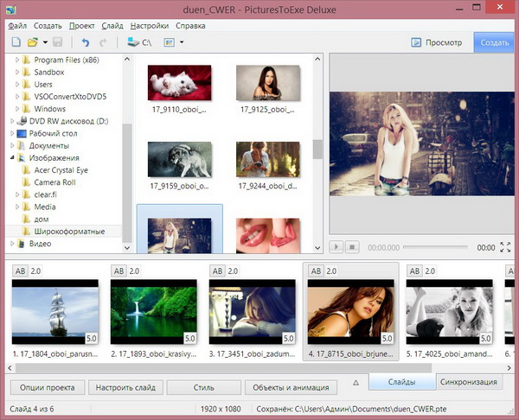Click the Save floppy disk icon
The width and height of the screenshot is (519, 420).
coord(58,42)
